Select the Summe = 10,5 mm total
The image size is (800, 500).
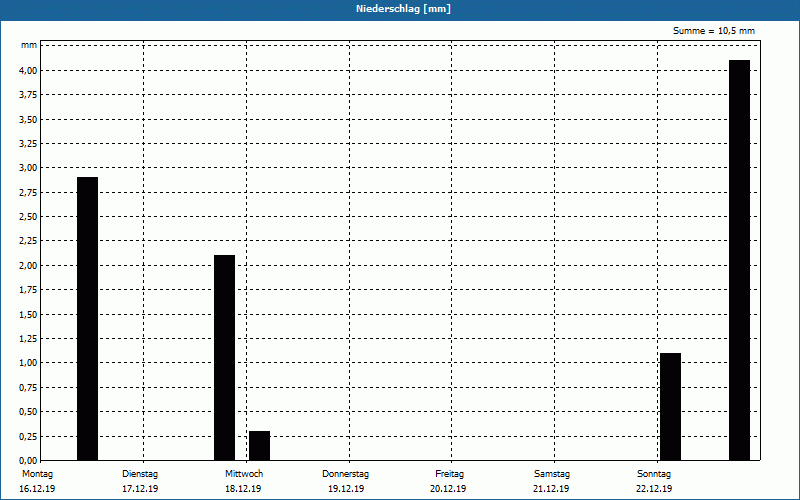(714, 31)
